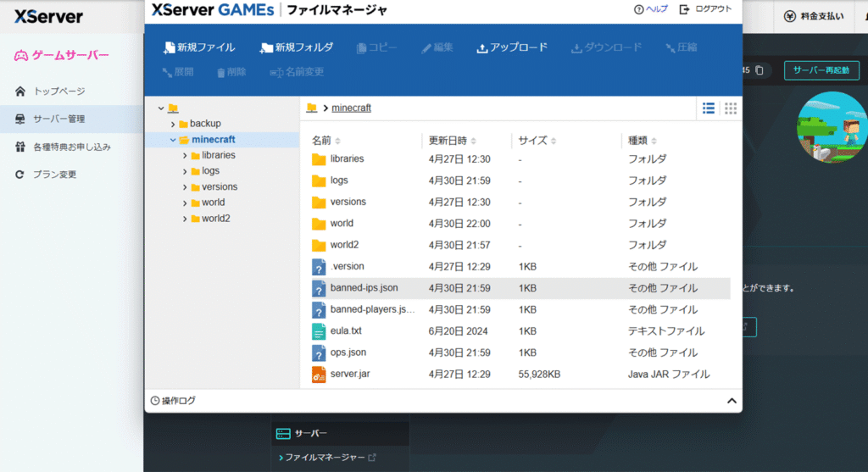Click the ログアウト logout link
Image resolution: width=868 pixels, height=472 pixels.
coord(705,9)
